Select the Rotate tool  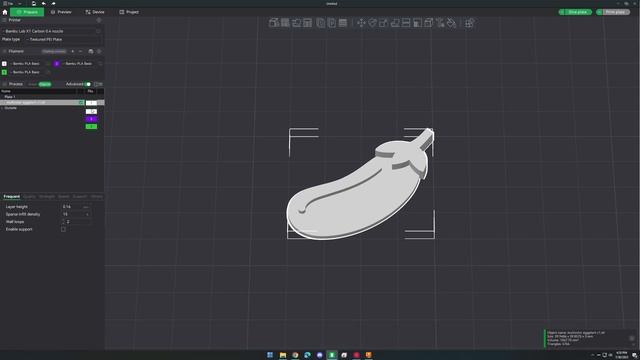372,23
